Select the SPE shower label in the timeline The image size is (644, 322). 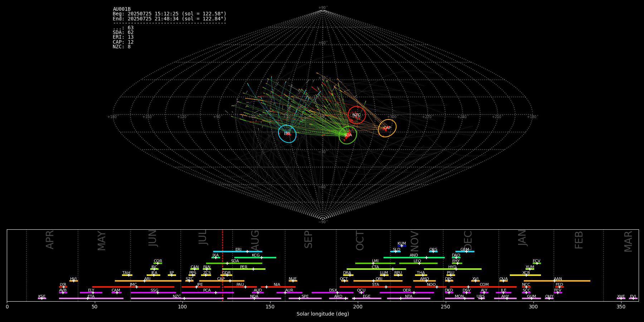click(x=305, y=297)
